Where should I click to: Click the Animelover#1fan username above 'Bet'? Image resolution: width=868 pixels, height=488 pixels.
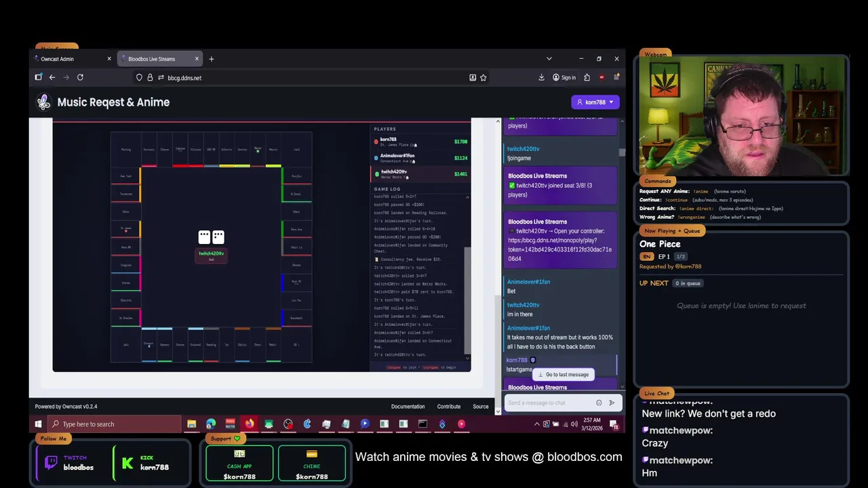coord(528,282)
